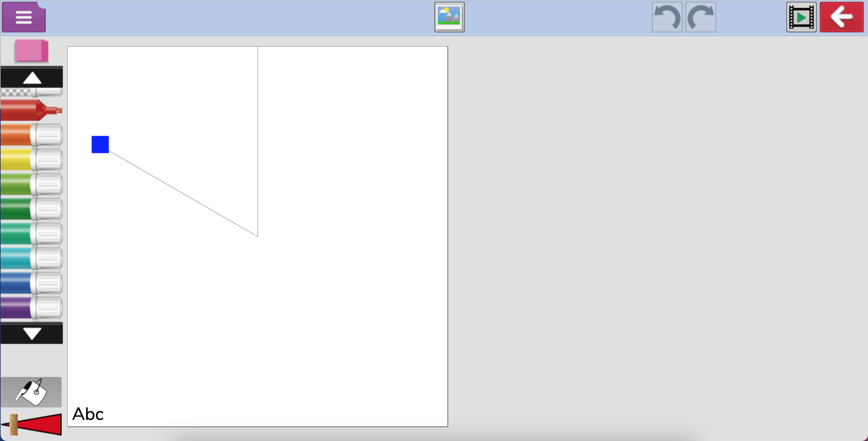Select the transparent checkered marker
The image size is (868, 441).
pyautogui.click(x=31, y=92)
